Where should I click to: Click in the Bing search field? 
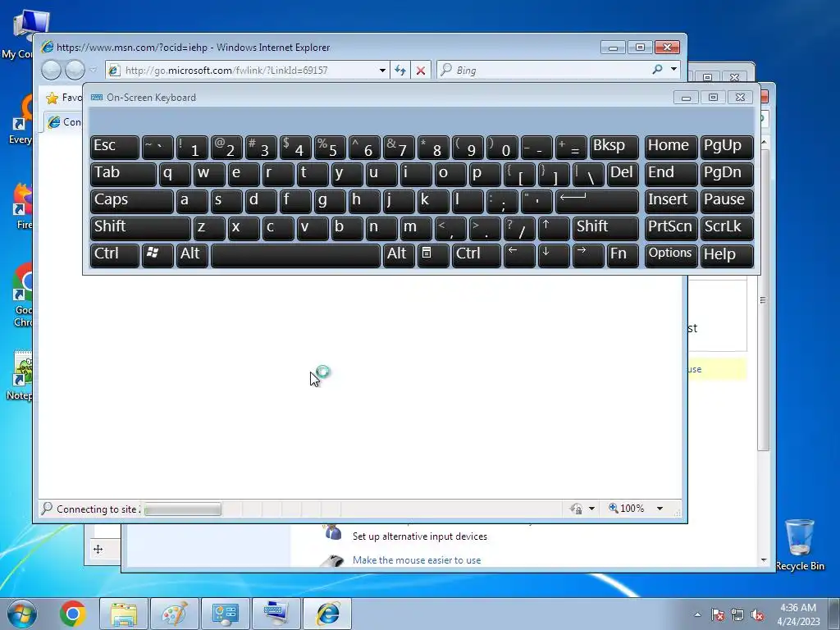550,71
